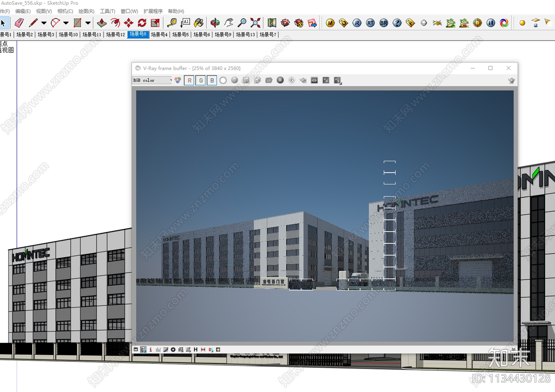Open 绘图(R) menu

point(86,11)
